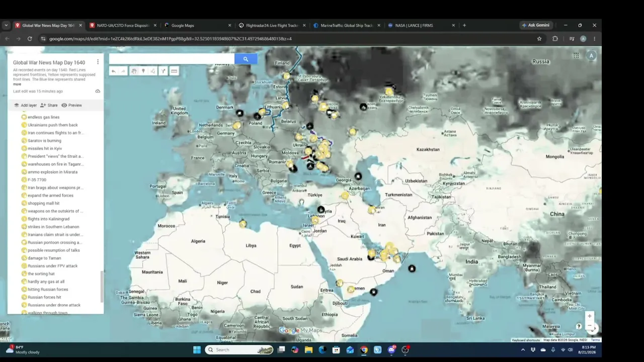Open the map help question mark
Image resolution: width=644 pixels, height=362 pixels.
tap(579, 327)
